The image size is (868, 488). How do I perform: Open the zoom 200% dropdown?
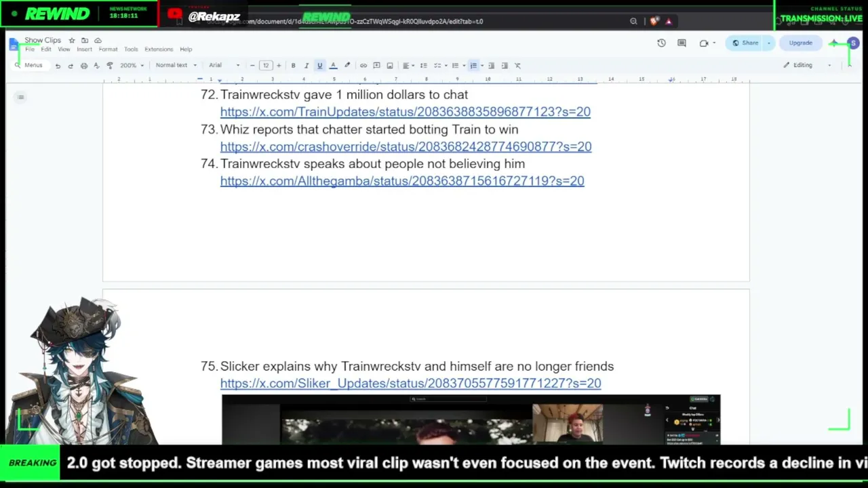132,66
